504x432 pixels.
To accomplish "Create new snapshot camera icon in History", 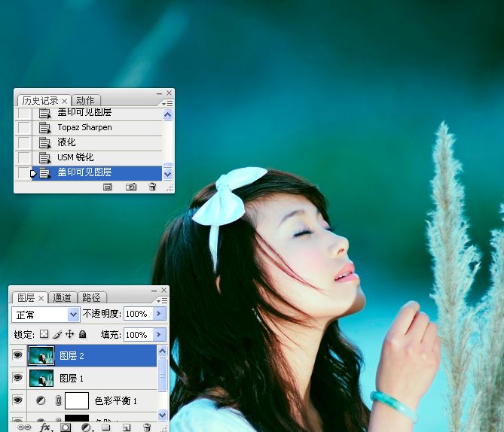I will tap(131, 187).
